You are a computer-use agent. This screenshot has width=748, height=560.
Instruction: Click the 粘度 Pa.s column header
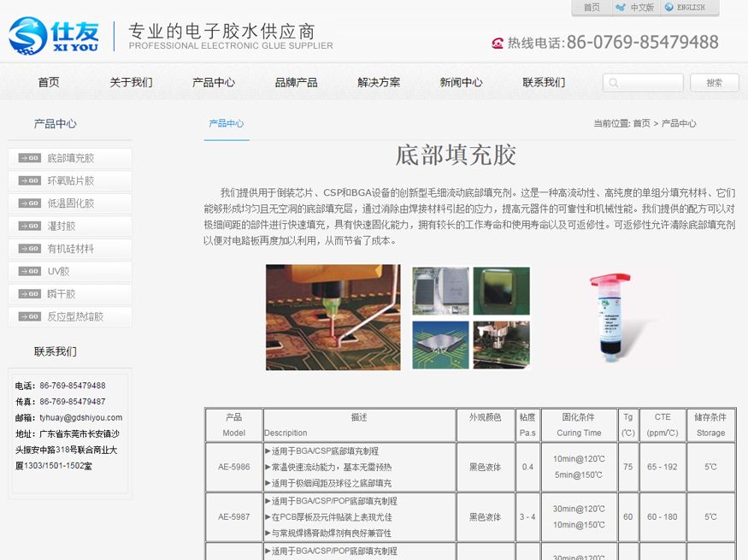tap(527, 425)
